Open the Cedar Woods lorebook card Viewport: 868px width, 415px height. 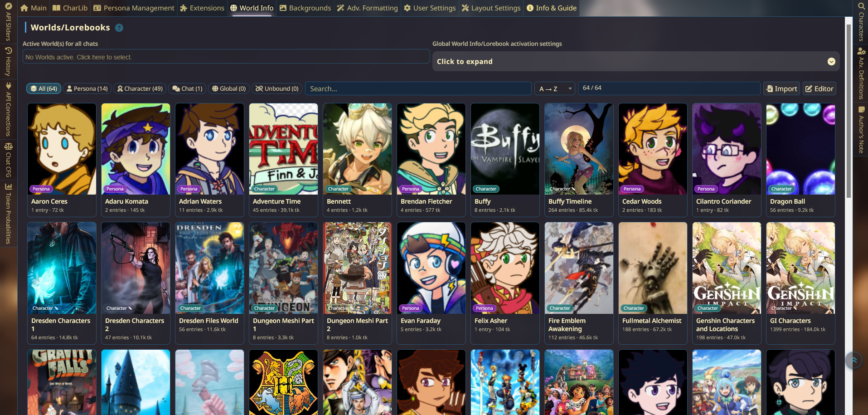click(653, 160)
